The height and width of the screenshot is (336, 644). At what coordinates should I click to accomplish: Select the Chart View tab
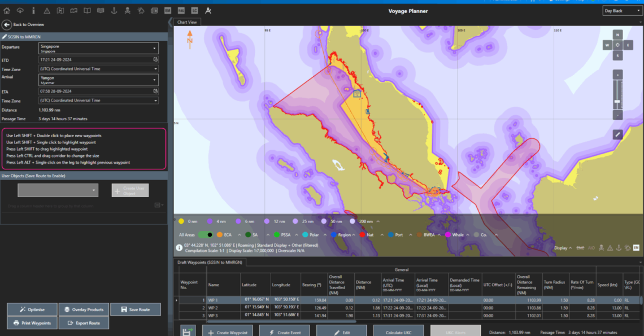187,22
